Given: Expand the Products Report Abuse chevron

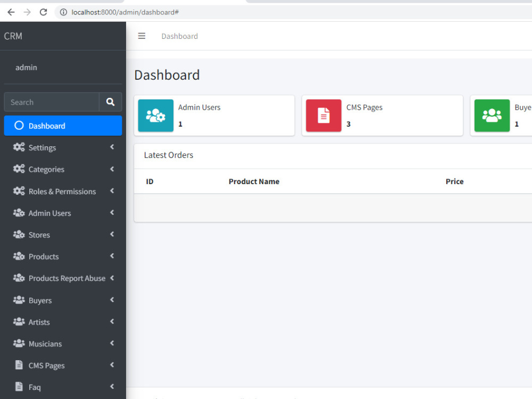Looking at the screenshot, I should [x=112, y=278].
